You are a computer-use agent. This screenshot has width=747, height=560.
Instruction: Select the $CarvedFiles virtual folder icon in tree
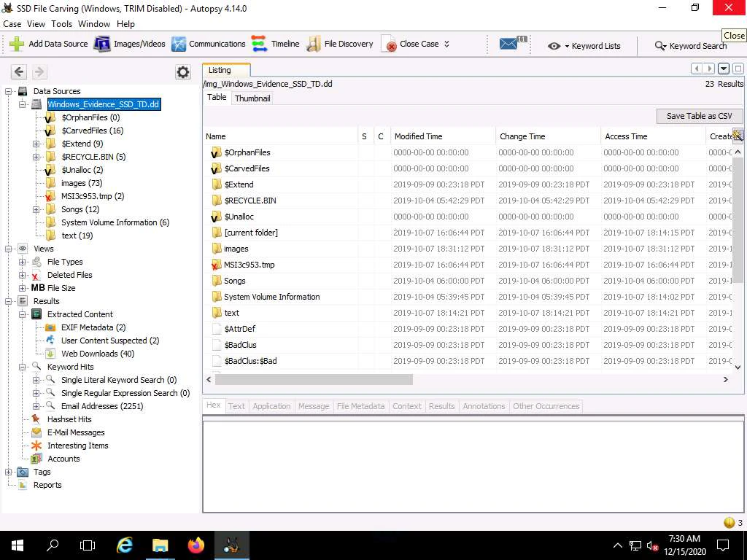click(x=50, y=131)
